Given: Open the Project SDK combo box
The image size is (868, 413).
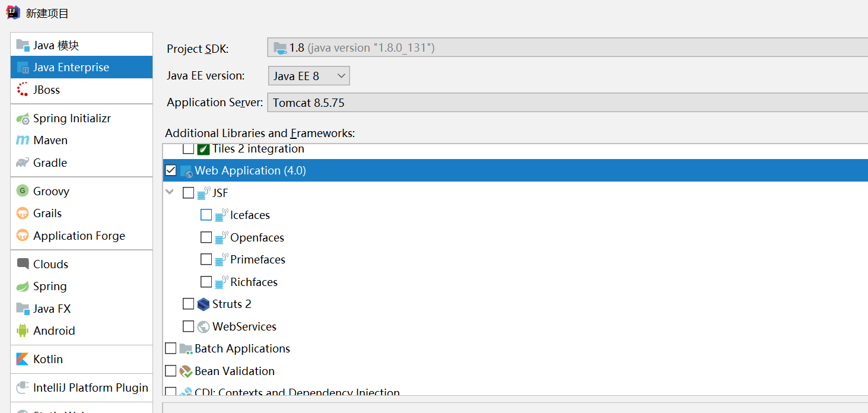Looking at the screenshot, I should 568,47.
